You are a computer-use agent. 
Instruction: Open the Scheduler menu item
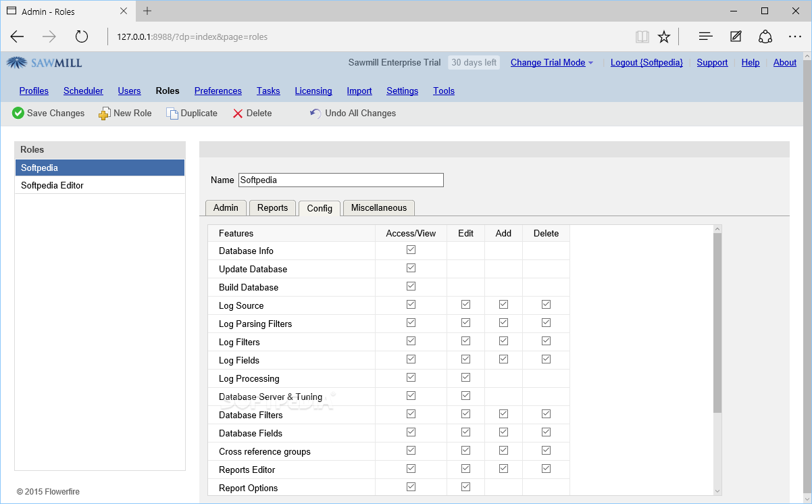point(83,91)
